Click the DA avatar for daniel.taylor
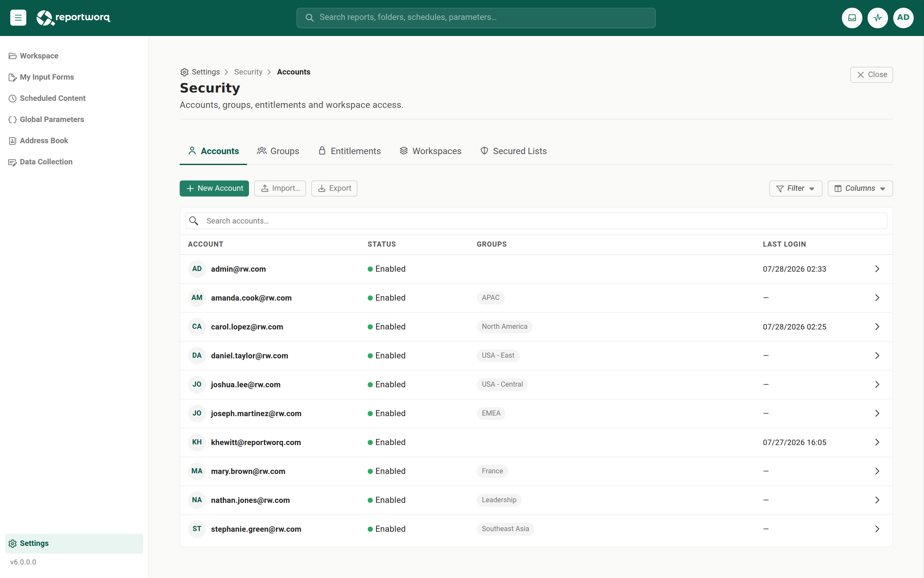The image size is (924, 578). [197, 355]
